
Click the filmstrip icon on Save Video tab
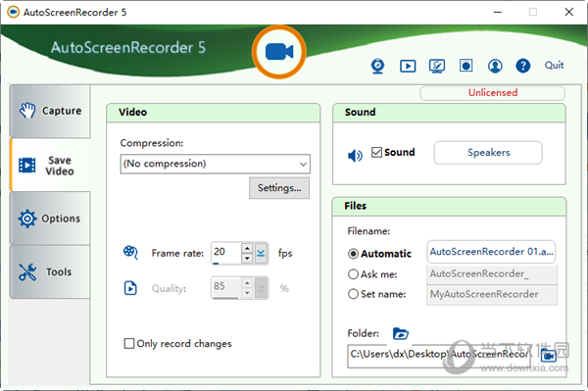[x=27, y=166]
